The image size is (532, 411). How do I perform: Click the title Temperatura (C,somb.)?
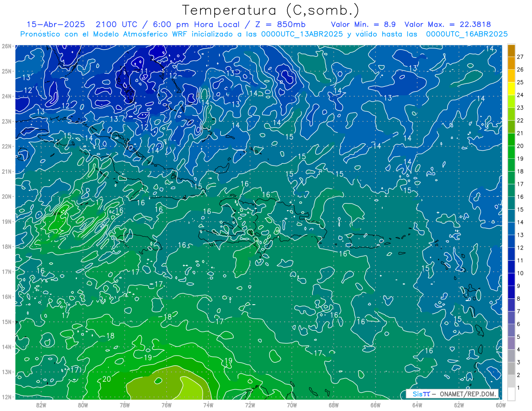click(x=270, y=10)
